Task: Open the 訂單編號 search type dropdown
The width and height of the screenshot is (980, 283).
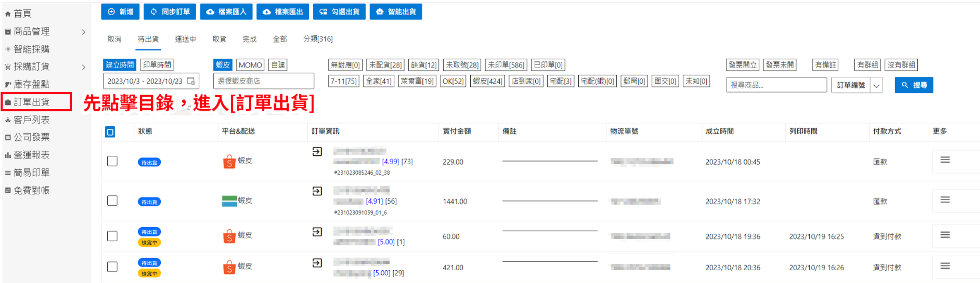Action: 876,85
